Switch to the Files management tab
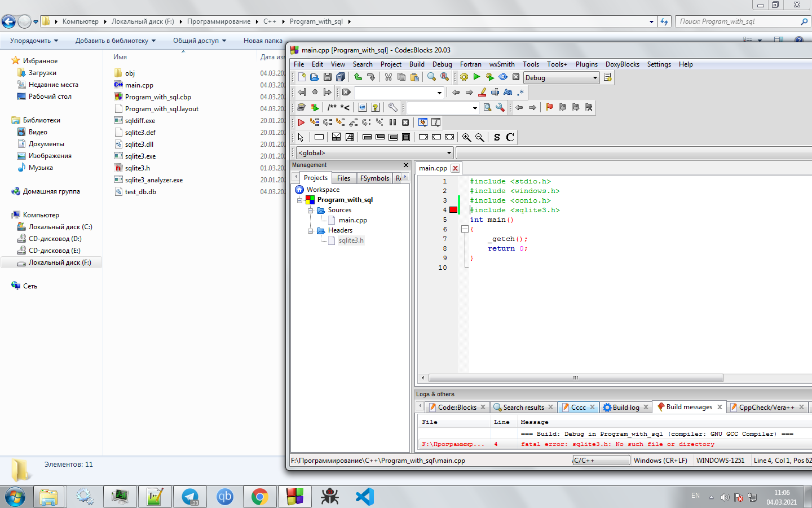The width and height of the screenshot is (812, 508). [343, 178]
